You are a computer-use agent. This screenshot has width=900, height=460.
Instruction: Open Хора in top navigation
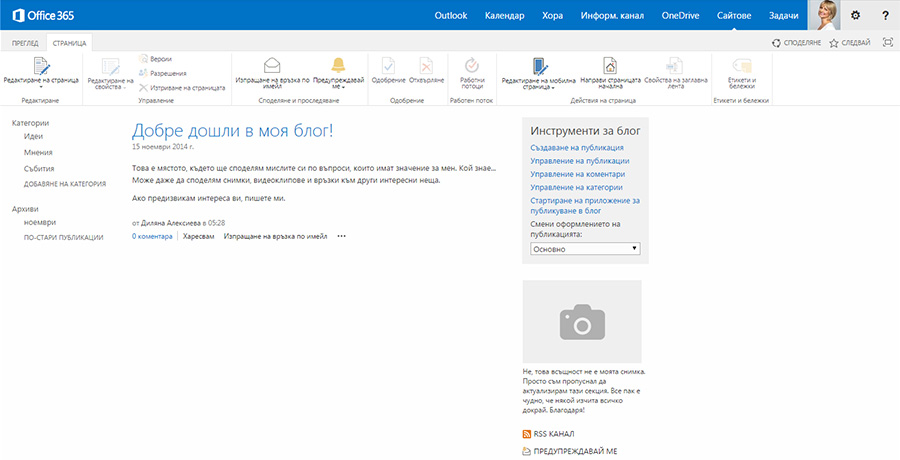tap(552, 16)
